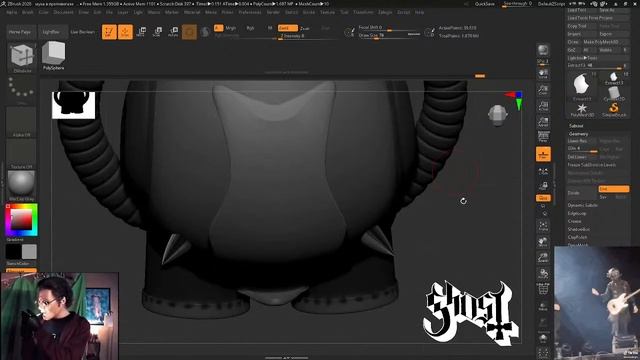This screenshot has width=640, height=360.
Task: Click lock camera icon above Qxyz
Action: (x=543, y=187)
